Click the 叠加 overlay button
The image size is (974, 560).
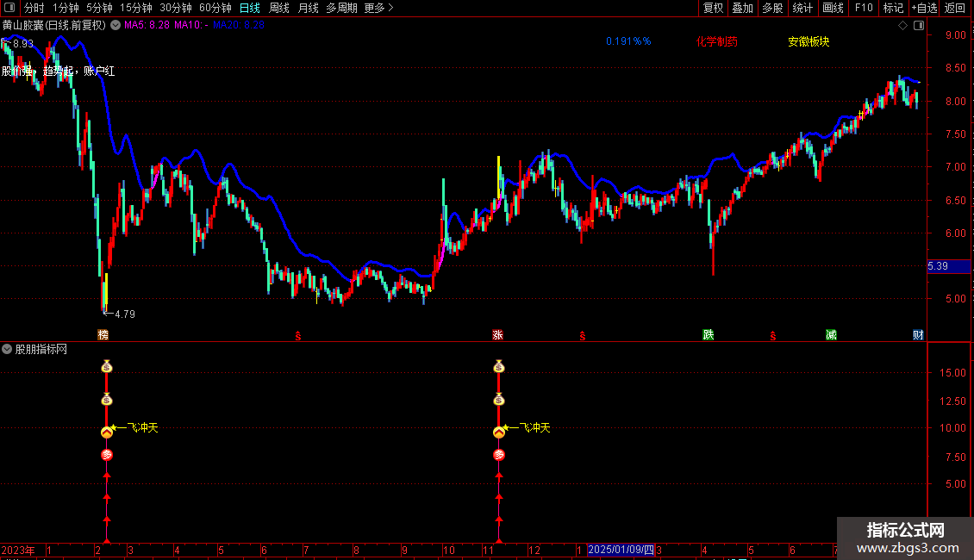coord(742,8)
